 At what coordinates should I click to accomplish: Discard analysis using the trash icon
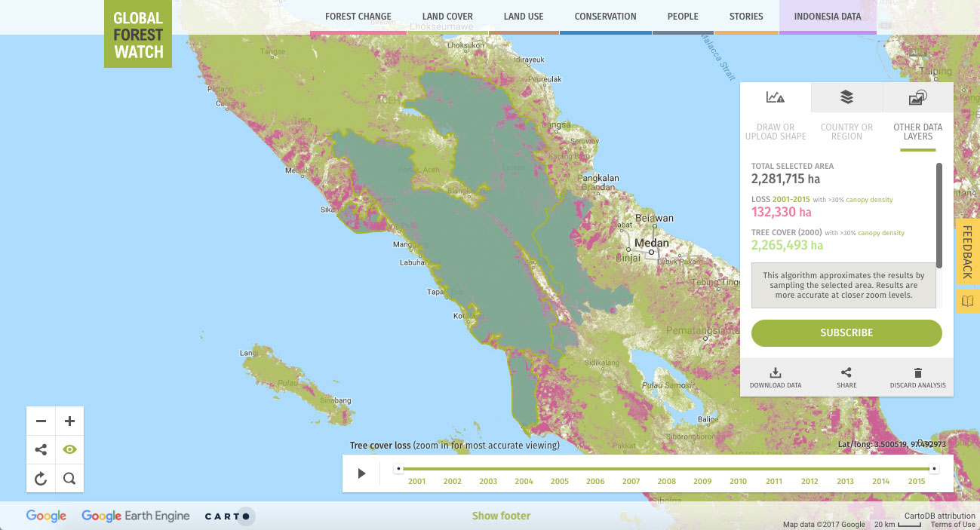pos(917,378)
